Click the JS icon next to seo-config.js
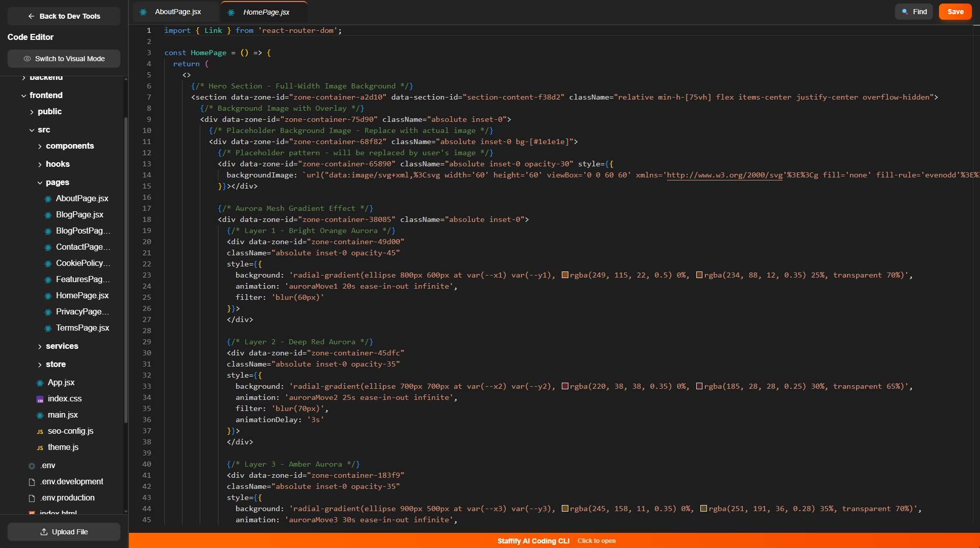Screen dimensions: 980x548 pyautogui.click(x=40, y=432)
